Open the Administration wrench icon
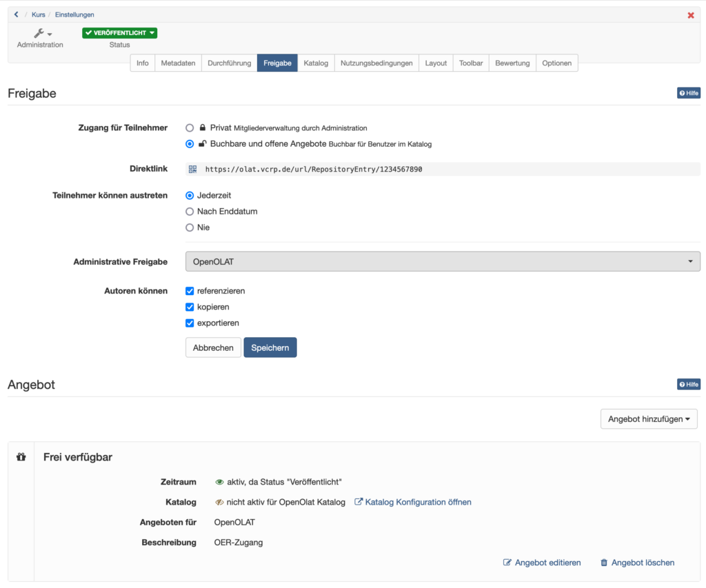Image resolution: width=706 pixels, height=588 pixels. [39, 32]
